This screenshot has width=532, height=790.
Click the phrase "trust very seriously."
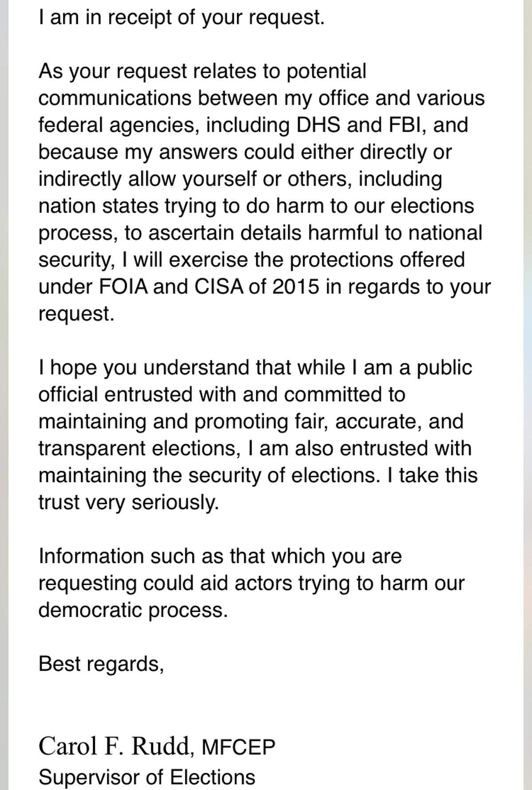pos(129,502)
